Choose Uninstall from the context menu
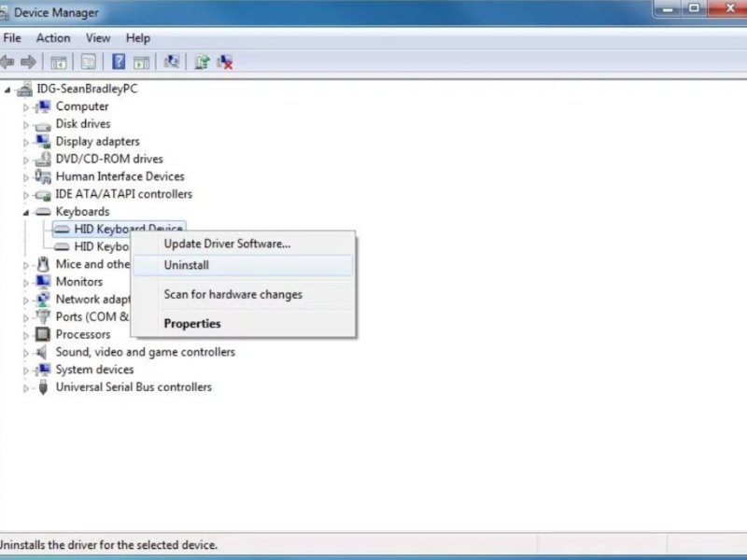Viewport: 747px width, 560px height. [187, 265]
